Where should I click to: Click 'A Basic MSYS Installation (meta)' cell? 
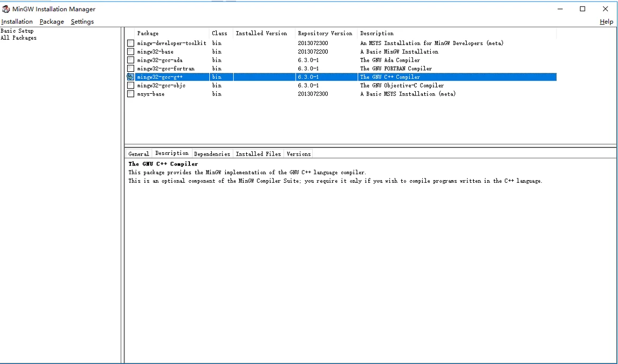[408, 94]
